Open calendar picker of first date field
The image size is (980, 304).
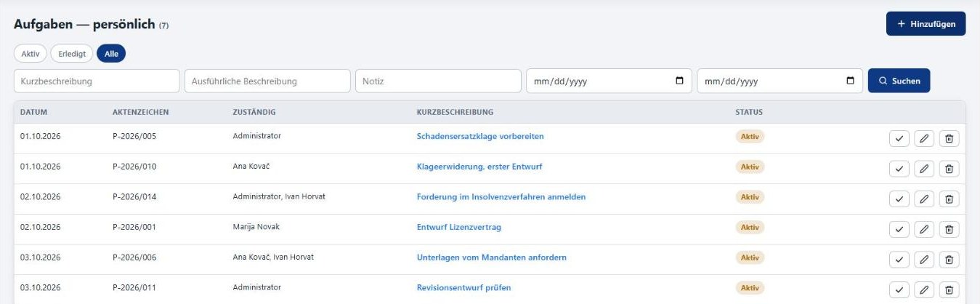[679, 81]
